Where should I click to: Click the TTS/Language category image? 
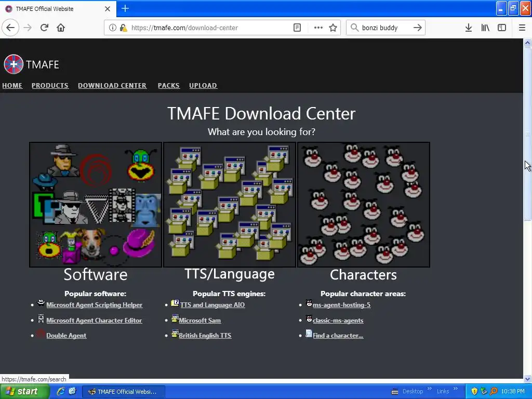230,205
